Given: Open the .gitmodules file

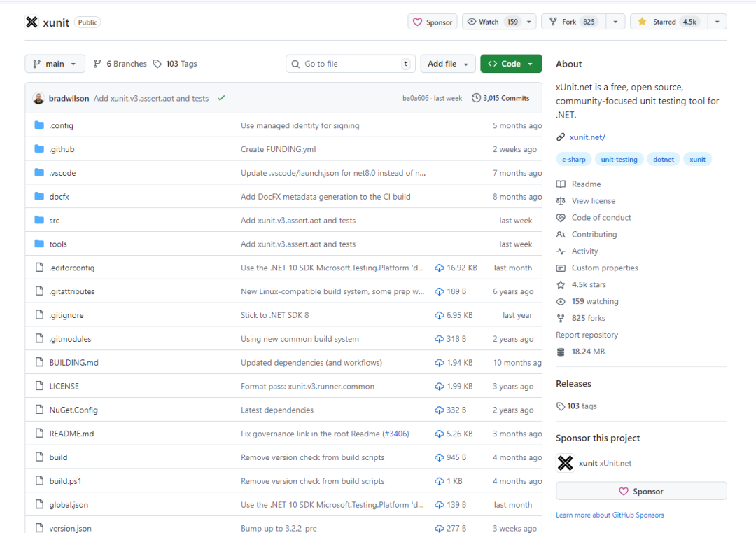Looking at the screenshot, I should pyautogui.click(x=70, y=339).
